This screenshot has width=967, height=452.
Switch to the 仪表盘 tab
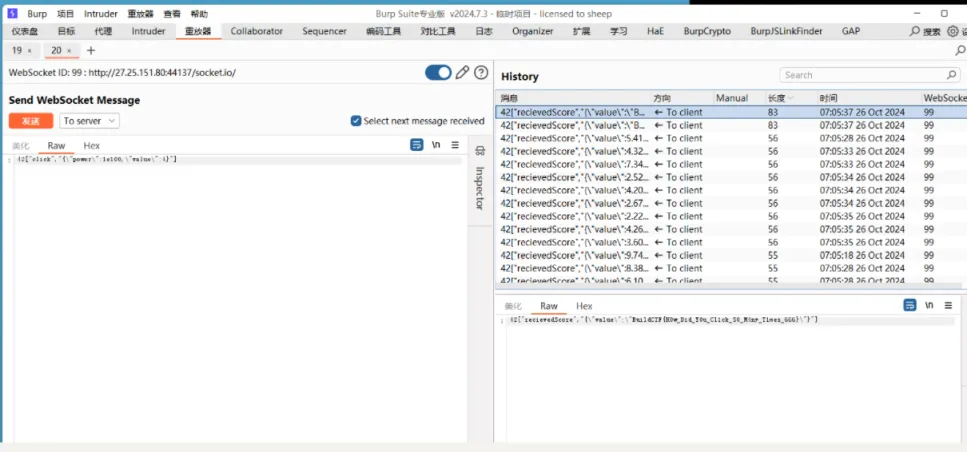click(x=25, y=31)
